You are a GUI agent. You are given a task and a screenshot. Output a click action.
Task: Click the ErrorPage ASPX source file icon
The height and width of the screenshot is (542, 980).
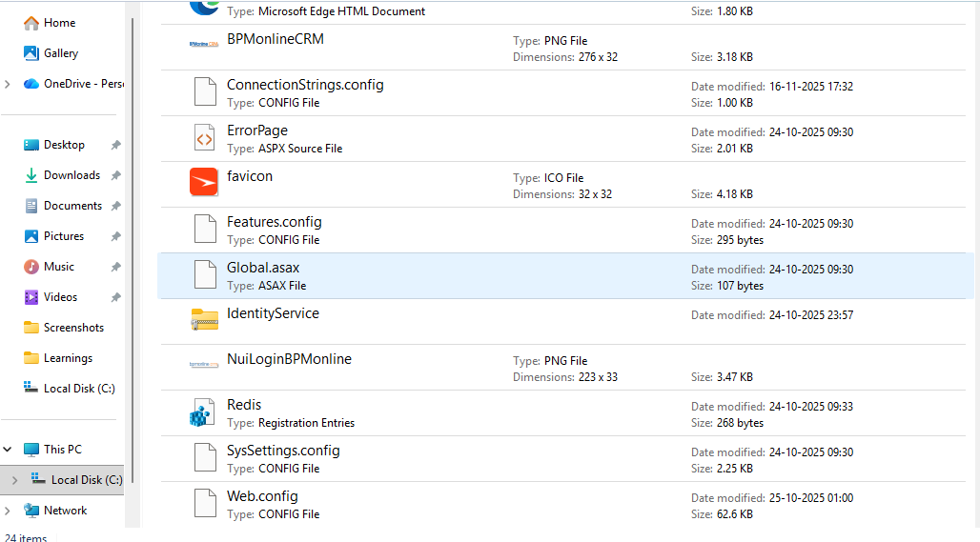(x=204, y=138)
